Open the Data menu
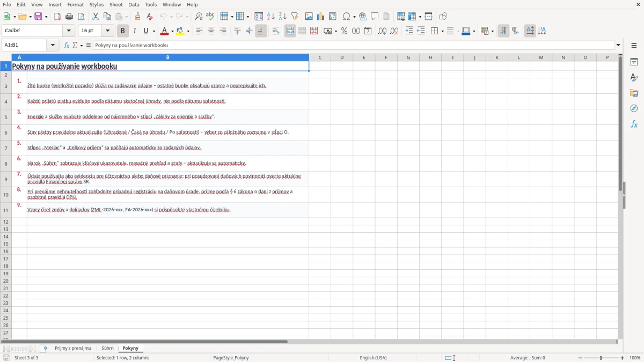Screen dimensions: 644x362 pos(134,4)
